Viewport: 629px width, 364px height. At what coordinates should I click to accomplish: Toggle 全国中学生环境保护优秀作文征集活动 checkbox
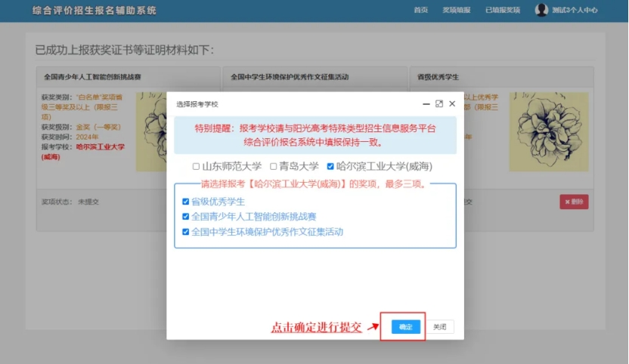coord(186,232)
